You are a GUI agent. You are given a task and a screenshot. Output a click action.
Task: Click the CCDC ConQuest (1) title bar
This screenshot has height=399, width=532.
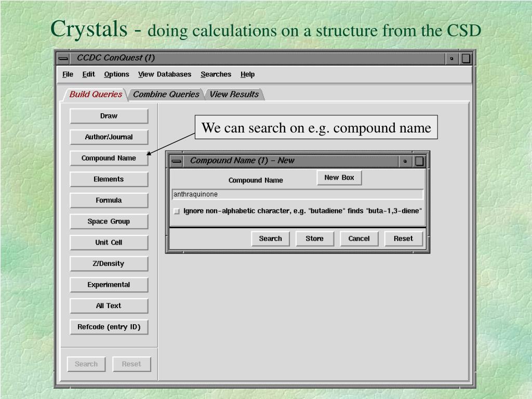coord(258,58)
